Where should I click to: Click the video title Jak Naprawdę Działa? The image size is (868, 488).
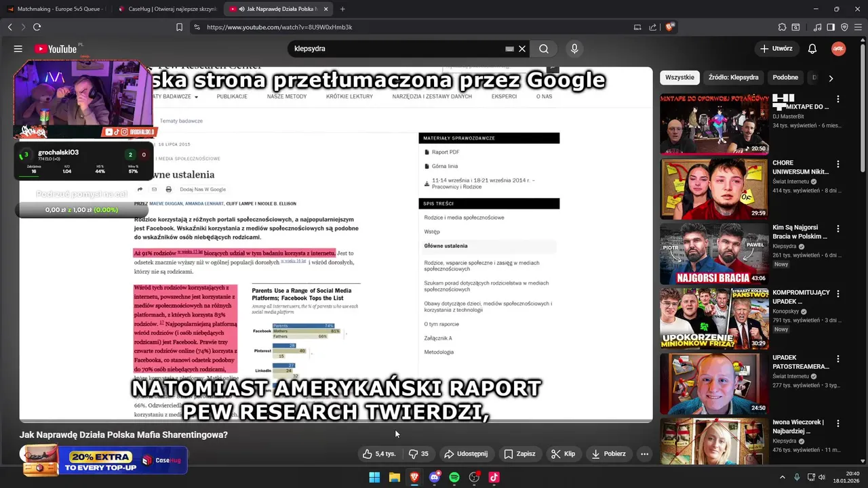(x=123, y=434)
